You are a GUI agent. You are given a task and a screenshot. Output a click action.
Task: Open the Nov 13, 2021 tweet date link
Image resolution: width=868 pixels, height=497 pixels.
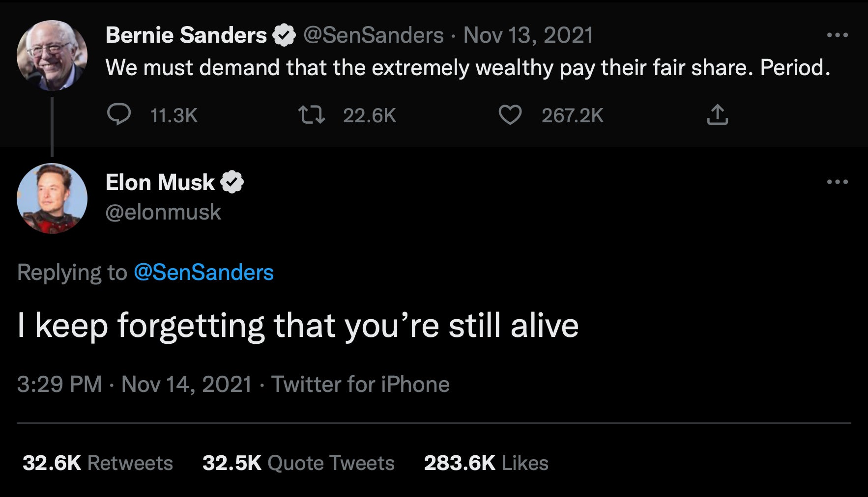tap(528, 35)
